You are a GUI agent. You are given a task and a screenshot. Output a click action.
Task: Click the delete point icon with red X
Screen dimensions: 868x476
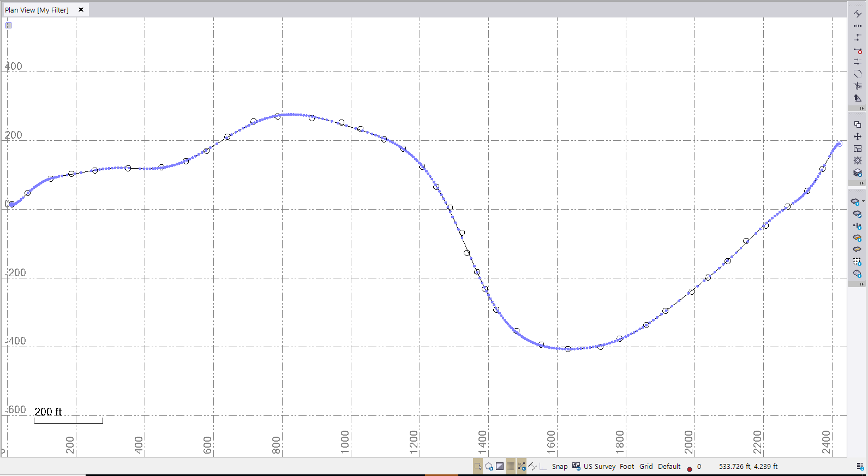858,51
